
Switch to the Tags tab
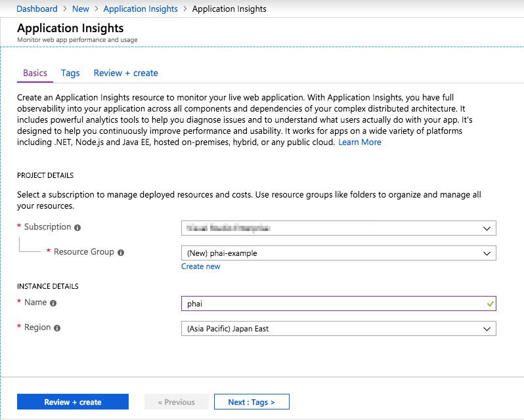70,73
